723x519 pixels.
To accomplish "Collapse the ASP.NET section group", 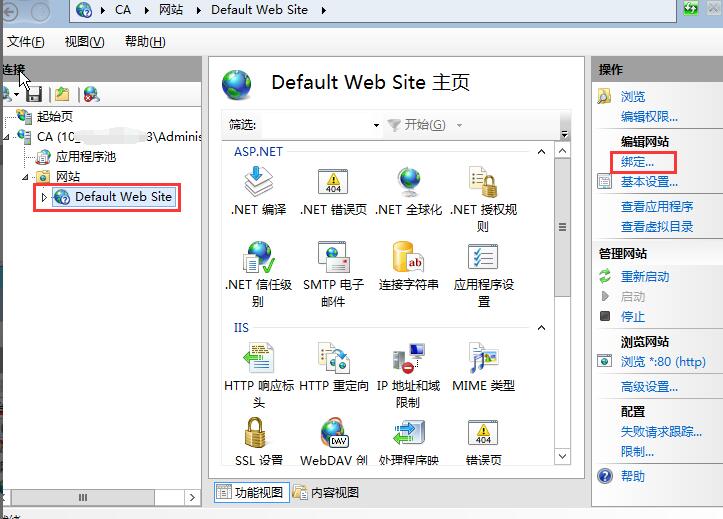I will [x=541, y=152].
